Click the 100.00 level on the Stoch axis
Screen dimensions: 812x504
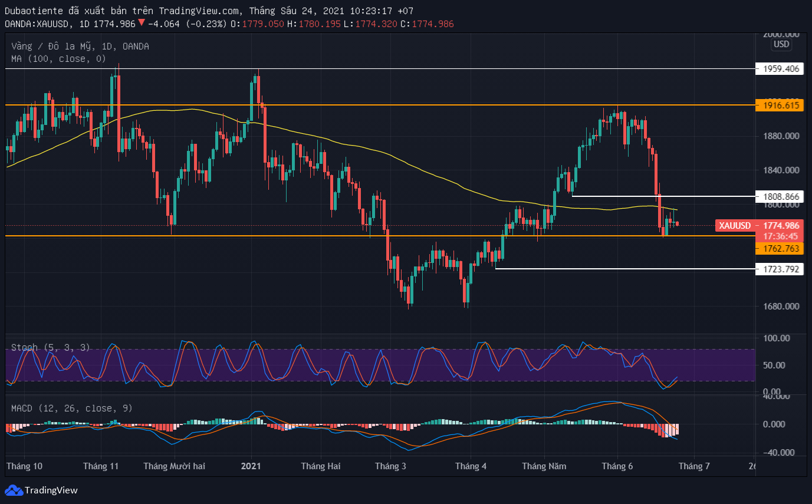(777, 338)
